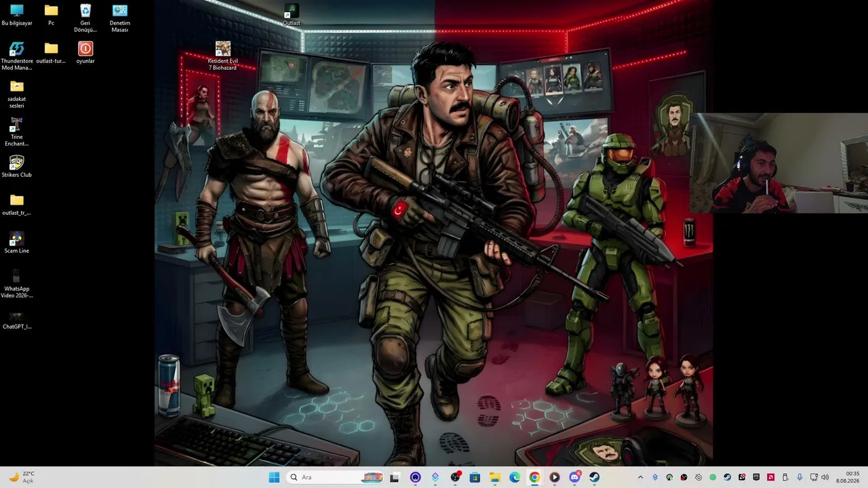Select the Pc folder on desktop

click(51, 15)
